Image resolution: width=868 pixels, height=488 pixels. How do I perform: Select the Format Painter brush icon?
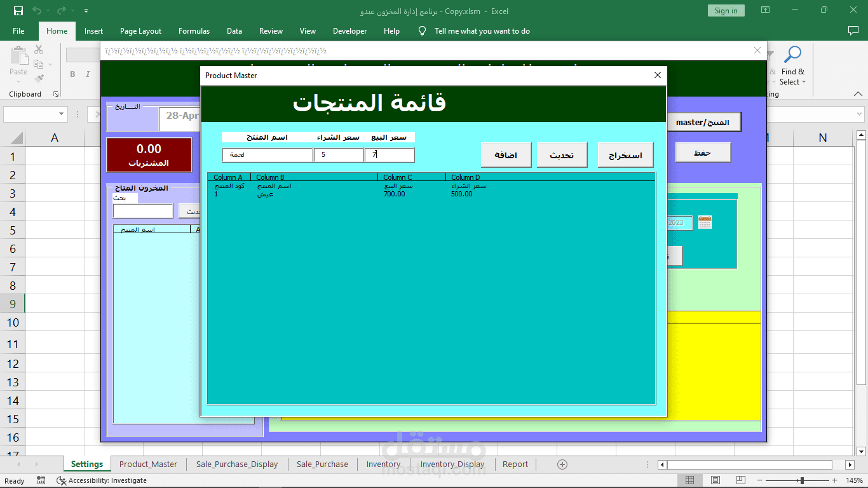click(39, 79)
